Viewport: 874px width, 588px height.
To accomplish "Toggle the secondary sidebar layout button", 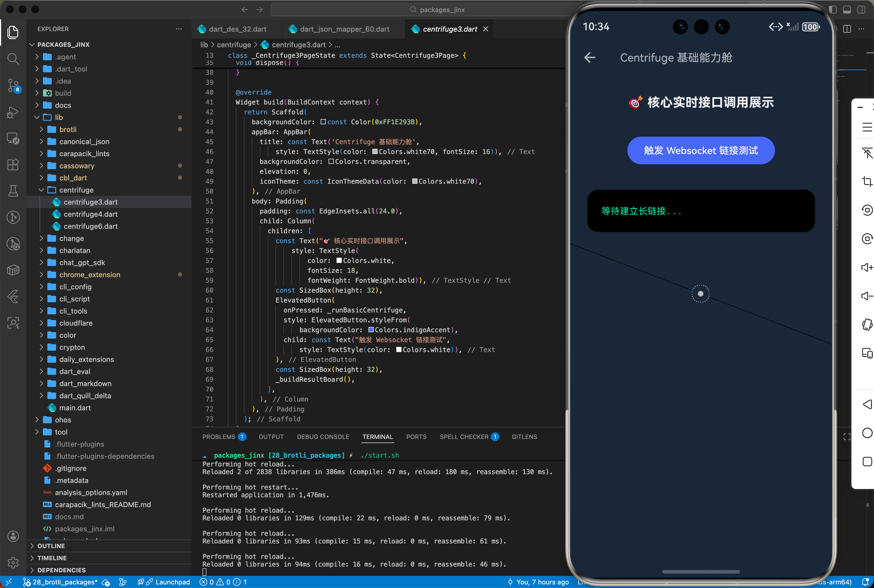I will [861, 10].
